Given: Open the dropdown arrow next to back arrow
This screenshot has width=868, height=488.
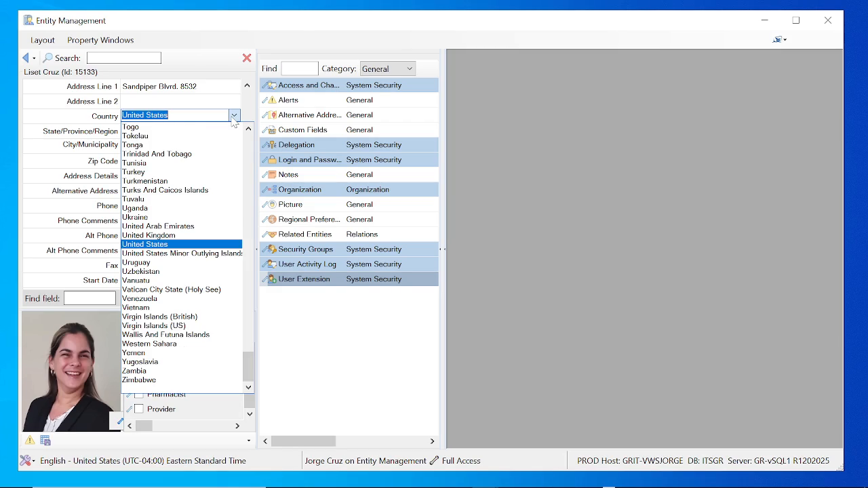Looking at the screenshot, I should [34, 59].
